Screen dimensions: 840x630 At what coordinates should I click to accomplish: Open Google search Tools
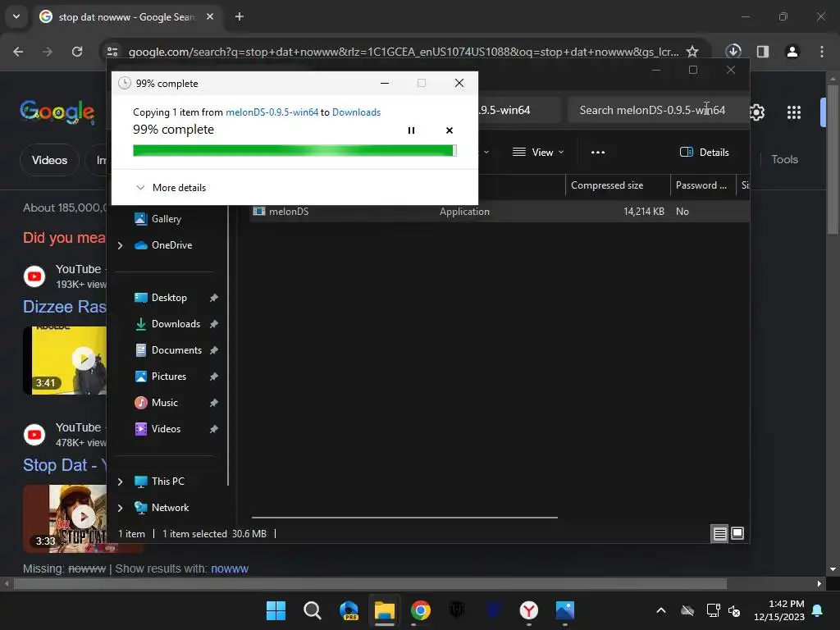[784, 160]
